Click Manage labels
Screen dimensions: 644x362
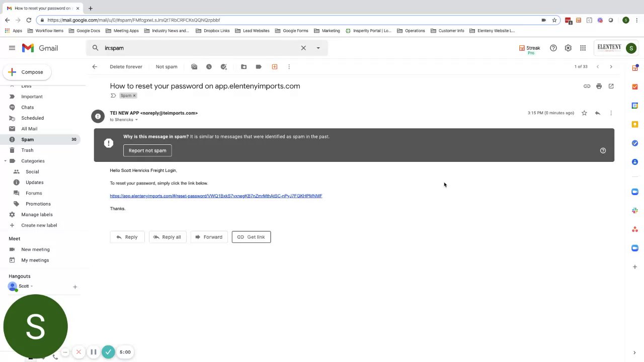(x=37, y=215)
